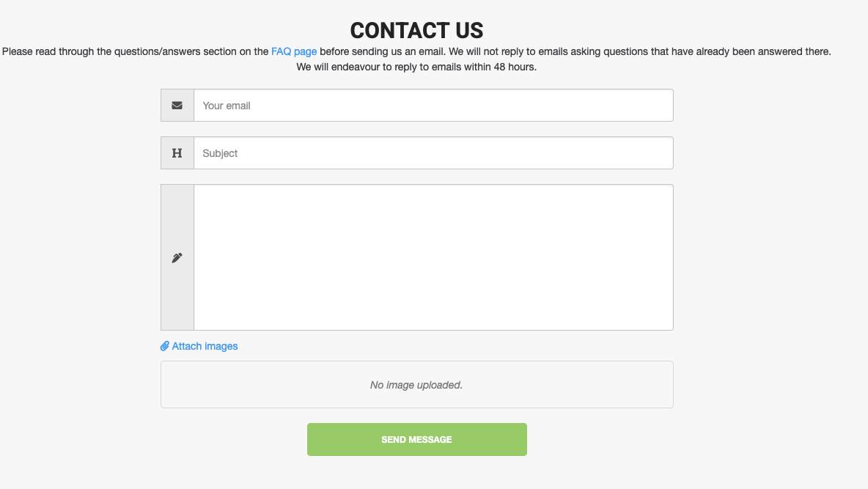Click the envelope icon beside the email field

click(x=177, y=106)
